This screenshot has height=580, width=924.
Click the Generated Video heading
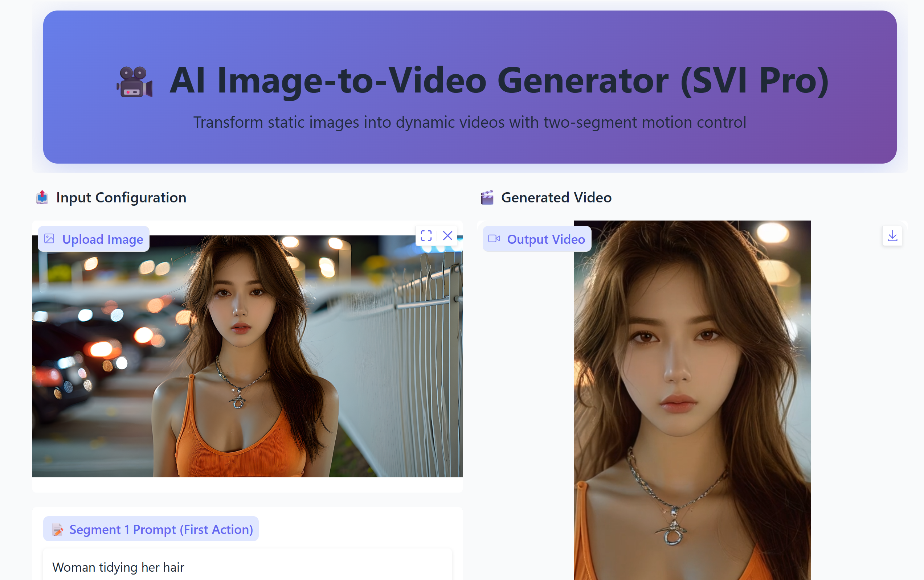point(556,198)
